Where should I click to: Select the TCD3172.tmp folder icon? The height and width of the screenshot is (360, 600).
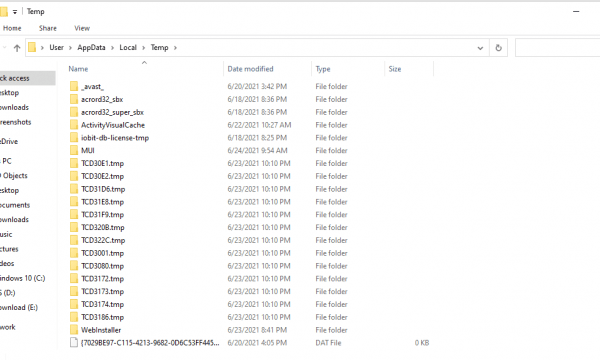74,279
